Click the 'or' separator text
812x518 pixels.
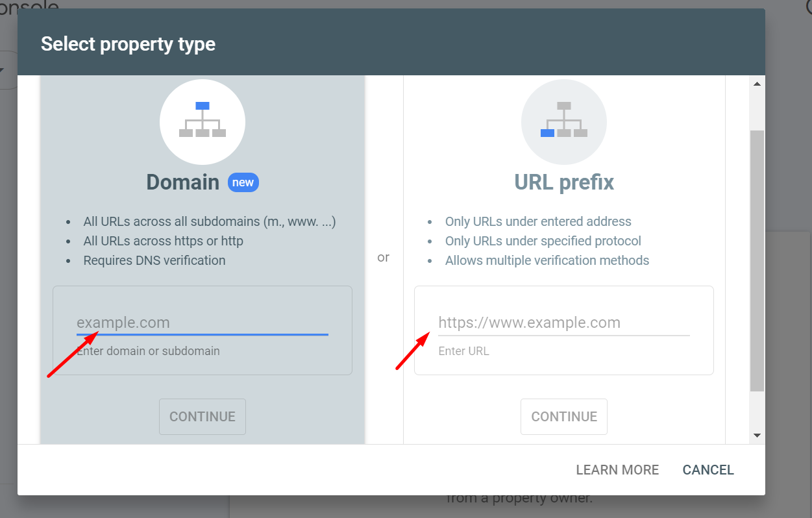(384, 258)
